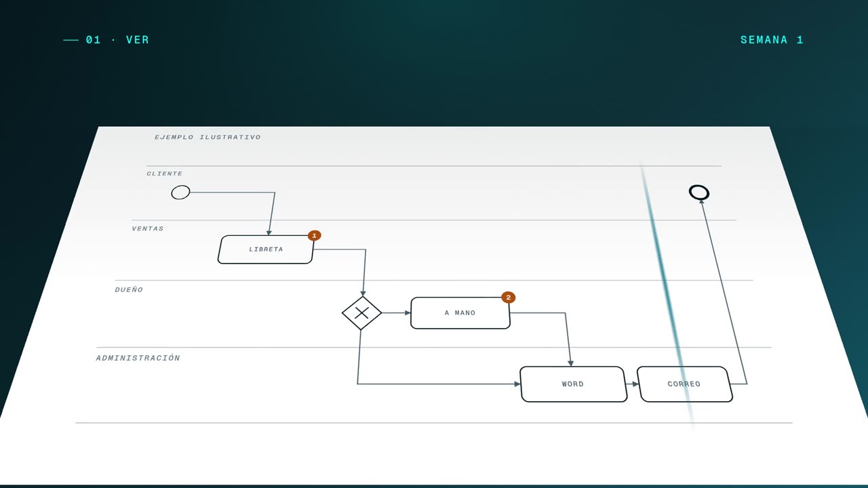Image resolution: width=868 pixels, height=488 pixels.
Task: Click the orange badge numbered 2
Action: tap(509, 297)
